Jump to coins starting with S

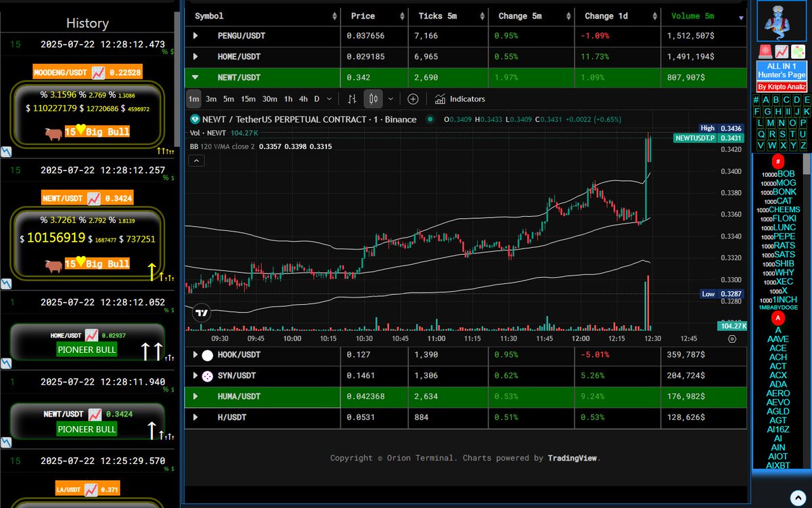[782, 134]
